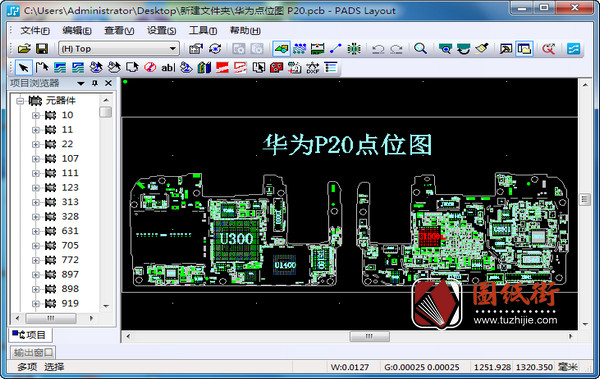Viewport: 600px width, 379px height.
Task: Select the red Plane Area tool
Action: click(222, 68)
